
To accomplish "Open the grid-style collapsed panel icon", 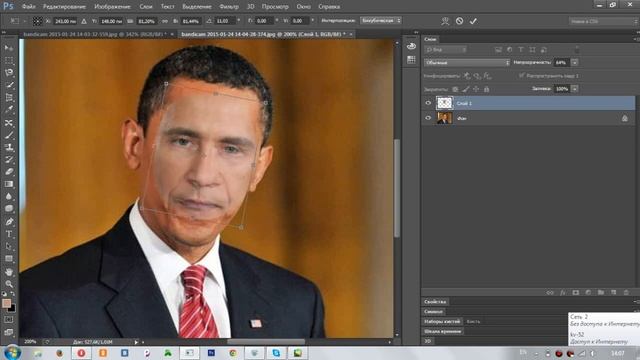I will pos(411,60).
